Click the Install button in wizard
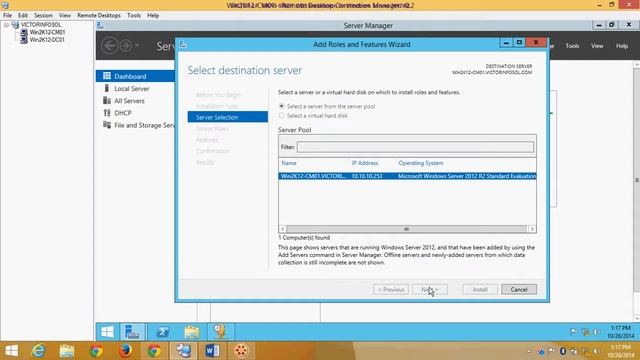Screen dimensions: 640x360 click(x=480, y=289)
